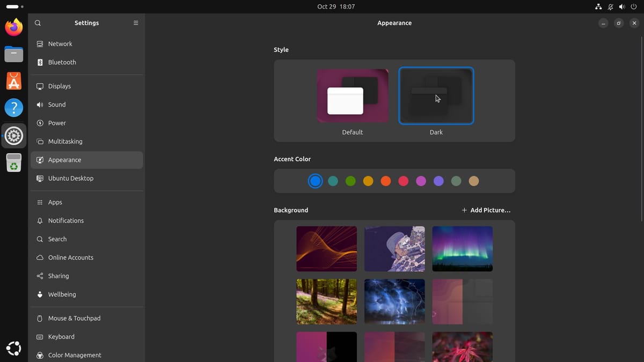The height and width of the screenshot is (362, 644).
Task: Choose the teal accent color
Action: (333, 181)
